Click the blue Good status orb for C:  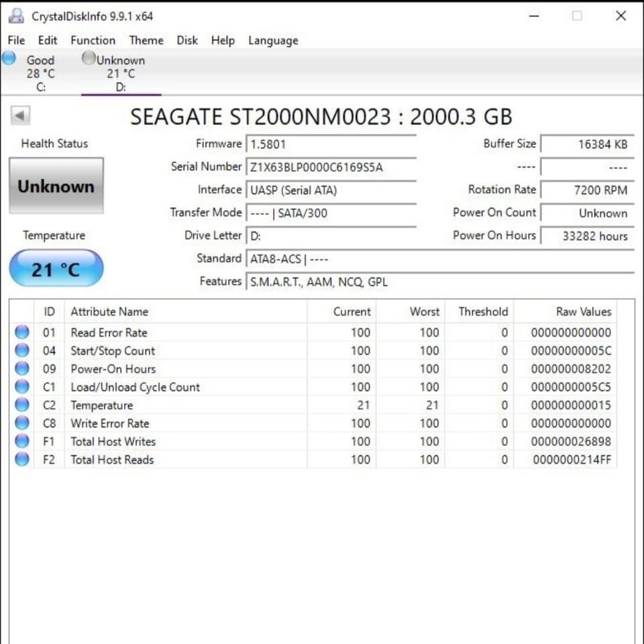click(9, 58)
